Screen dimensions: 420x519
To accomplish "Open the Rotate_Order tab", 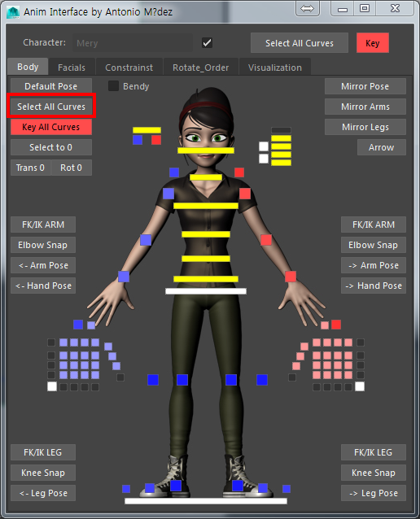I will 201,68.
